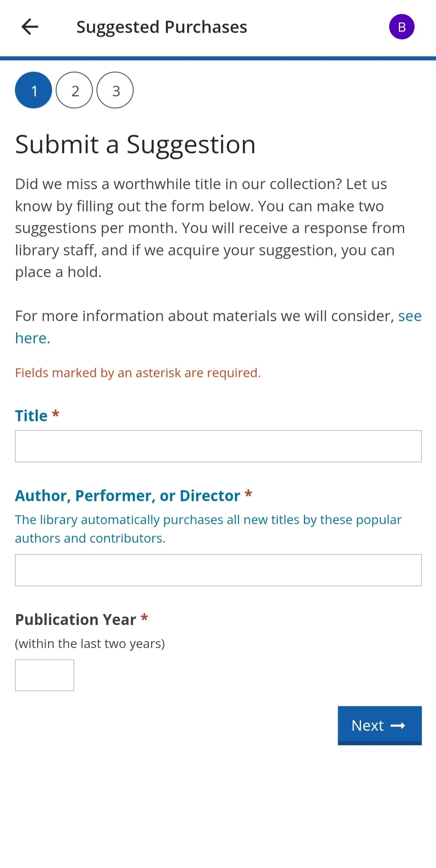Tap the blue header divider bar
Image resolution: width=436 pixels, height=868 pixels.
tap(218, 59)
